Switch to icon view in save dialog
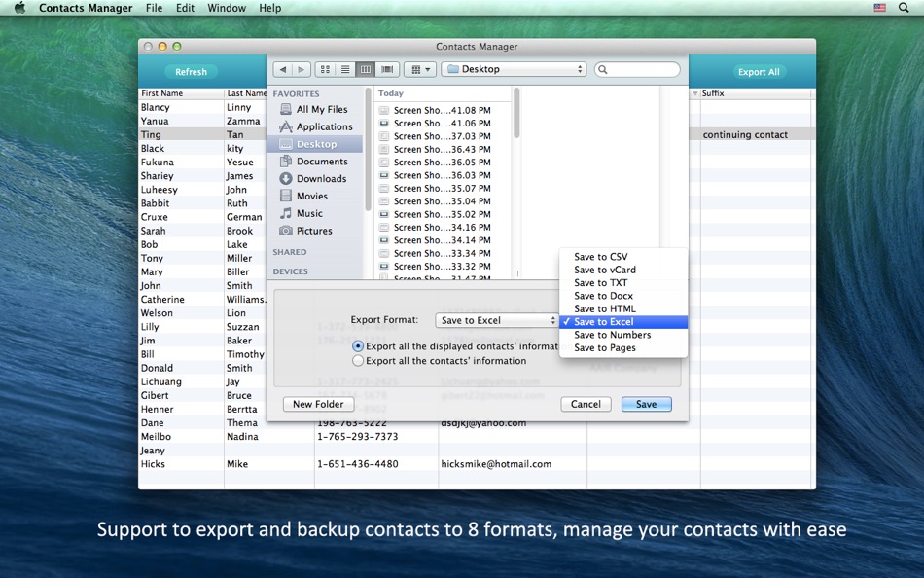This screenshot has width=924, height=578. coord(325,70)
